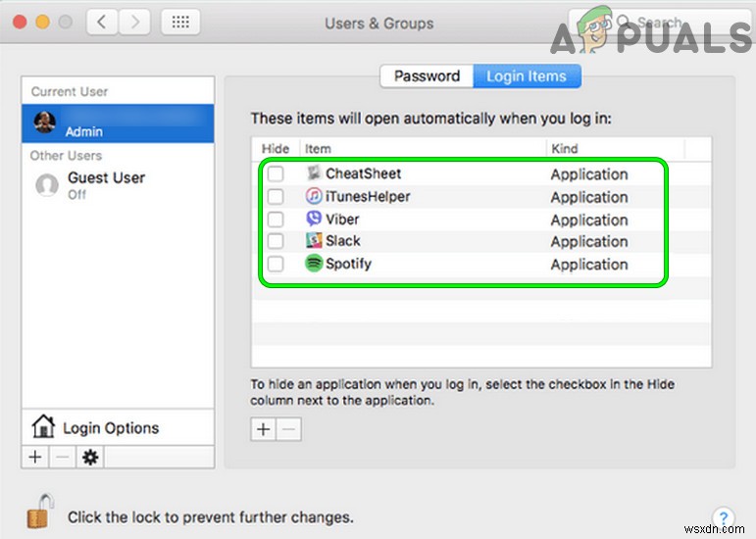Select the Spotify item name
756x539 pixels.
[349, 264]
